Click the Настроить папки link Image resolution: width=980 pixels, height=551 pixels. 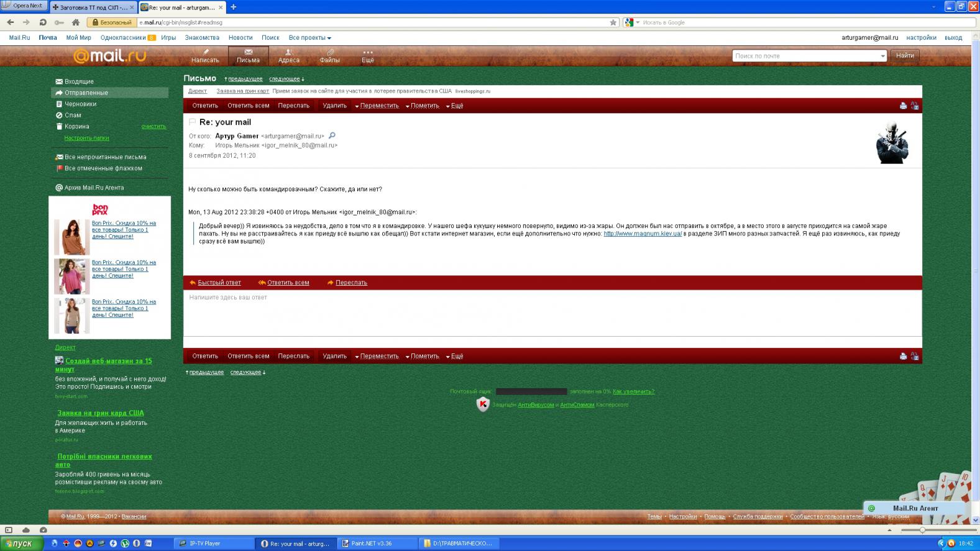(86, 138)
